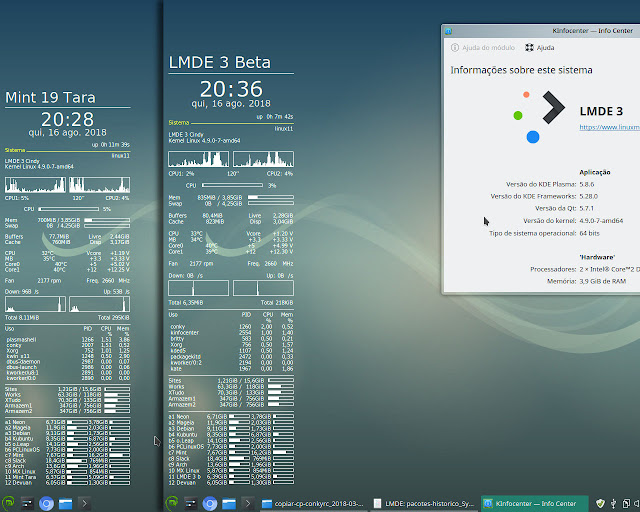The height and width of the screenshot is (512, 640).
Task: Open the Mint menu on the Mint 19 Tara taskbar
Action: pyautogui.click(x=8, y=503)
